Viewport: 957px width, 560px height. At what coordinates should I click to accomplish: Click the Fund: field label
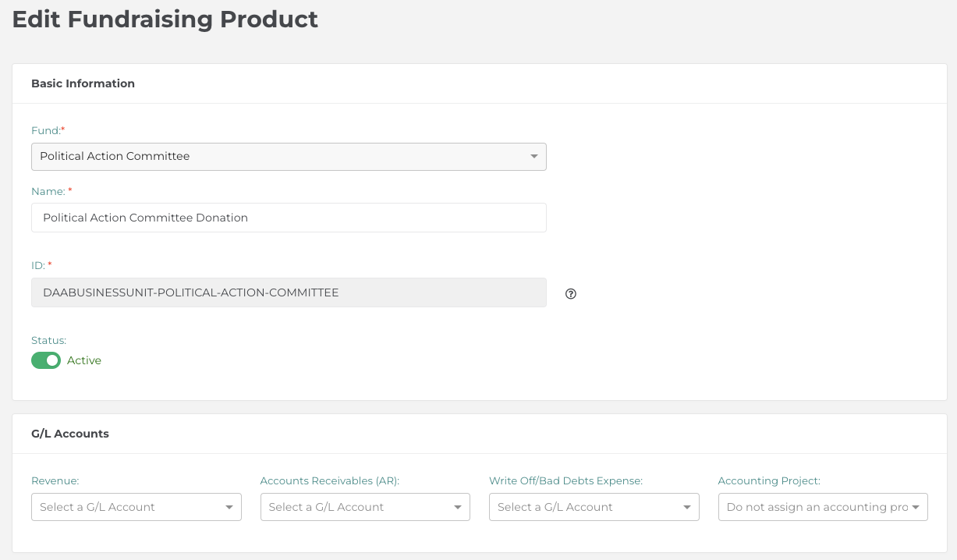click(48, 130)
